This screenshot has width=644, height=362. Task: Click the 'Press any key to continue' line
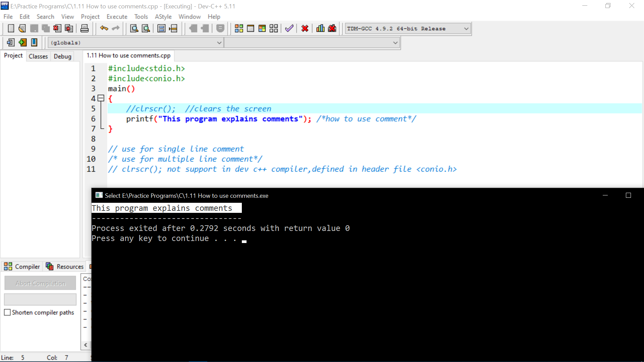pyautogui.click(x=164, y=238)
